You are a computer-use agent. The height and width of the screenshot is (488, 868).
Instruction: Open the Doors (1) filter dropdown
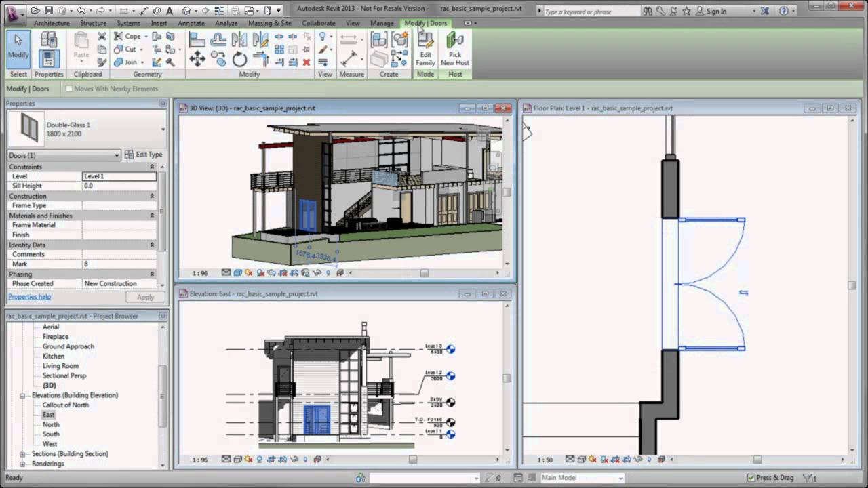click(64, 155)
